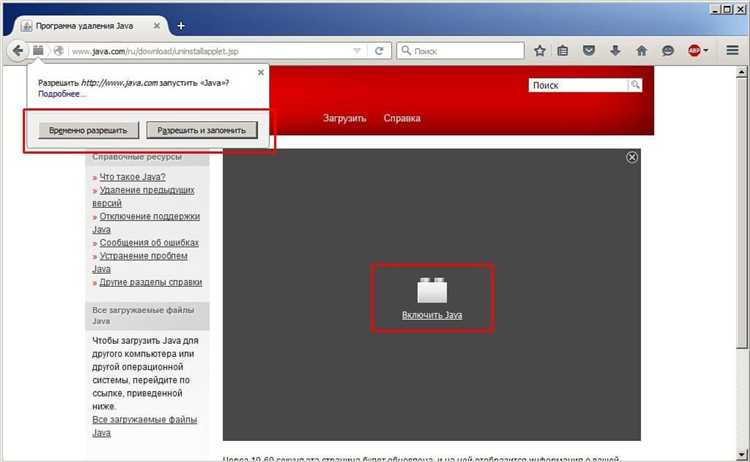Expand the address bar history dropdown arrow
The width and height of the screenshot is (750, 462).
(357, 51)
